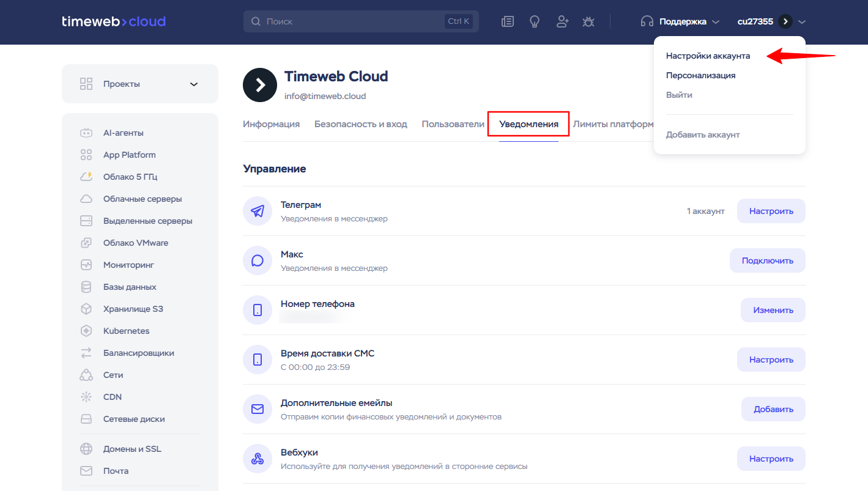Click the Облачные серверы cloud icon
868x491 pixels.
[x=86, y=199]
